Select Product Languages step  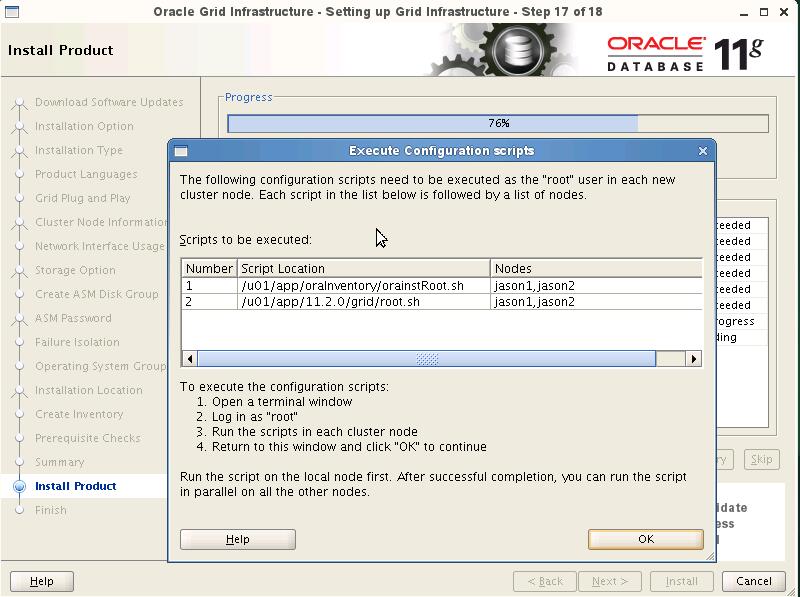tap(86, 174)
